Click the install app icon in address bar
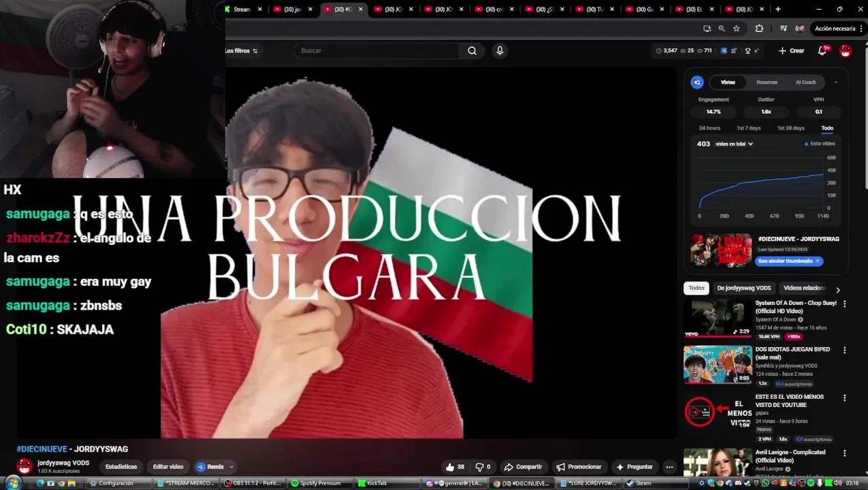Image resolution: width=868 pixels, height=490 pixels. [707, 29]
